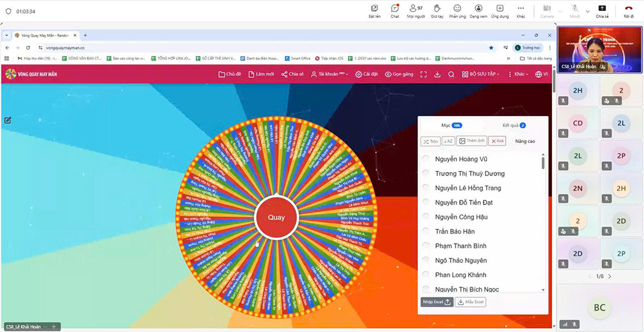Switch to the Kết quả tab

[x=513, y=125]
